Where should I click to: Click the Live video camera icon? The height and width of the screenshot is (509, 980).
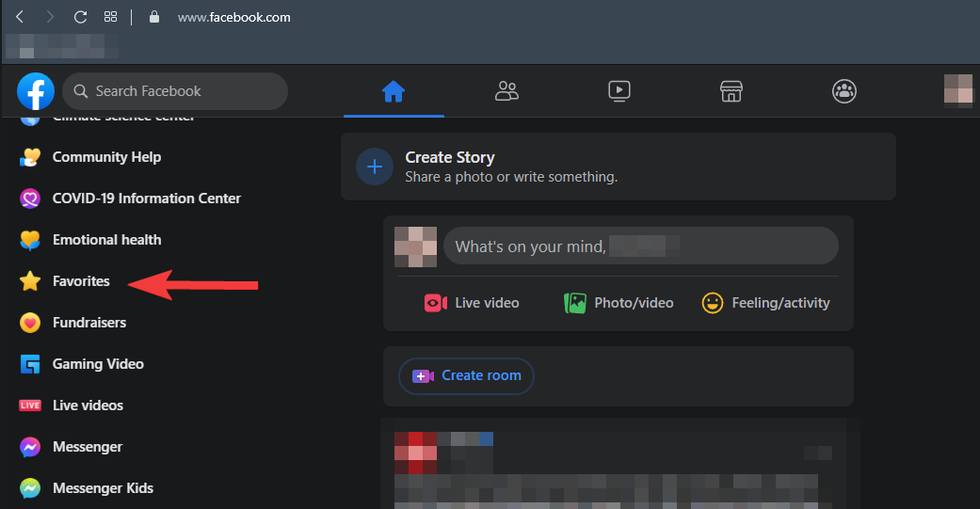[x=436, y=303]
